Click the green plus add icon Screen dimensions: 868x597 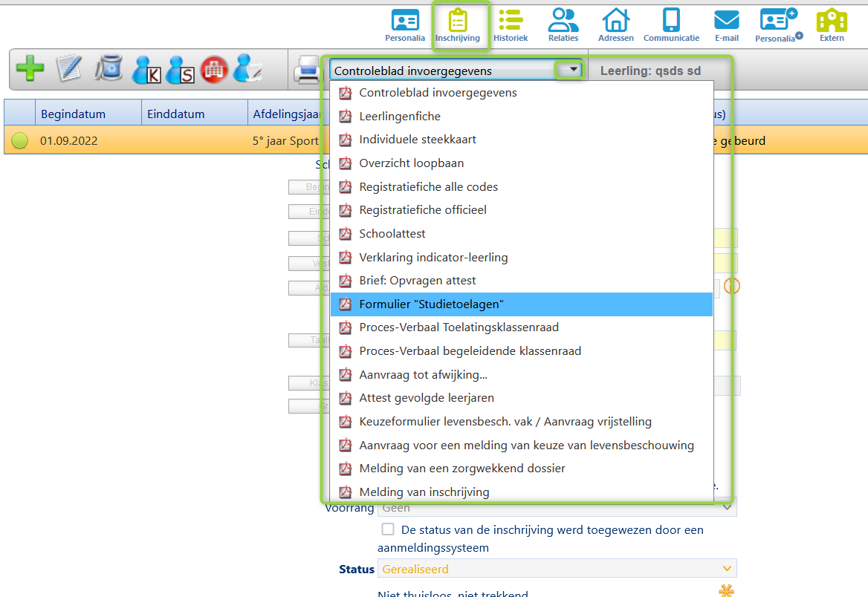(x=30, y=69)
